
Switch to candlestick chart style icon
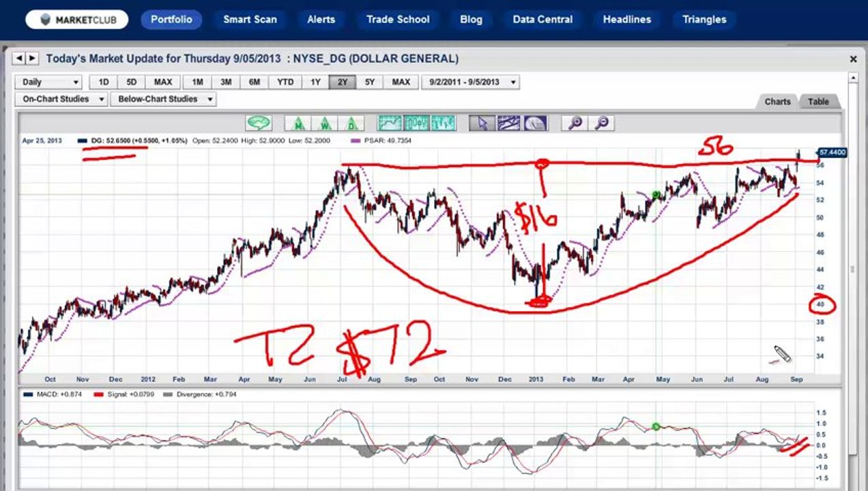coord(416,123)
